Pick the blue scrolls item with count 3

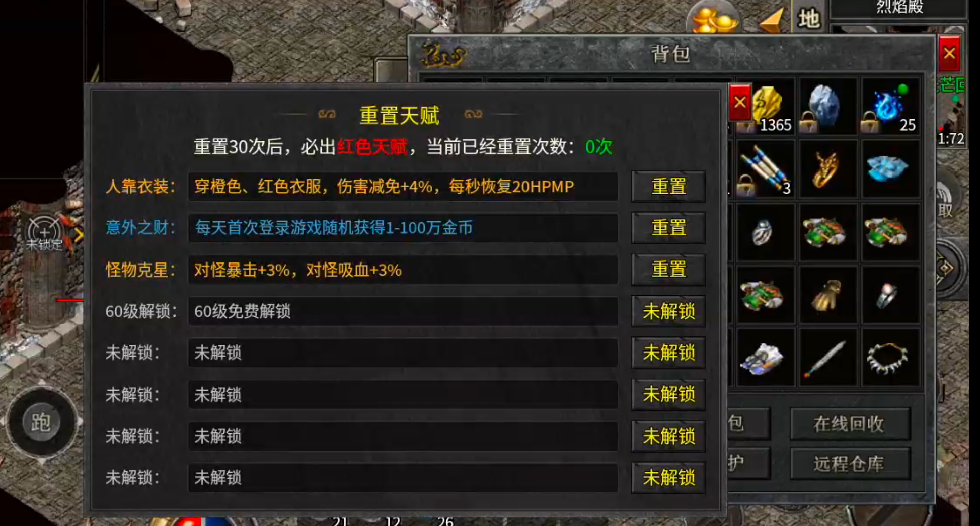765,169
